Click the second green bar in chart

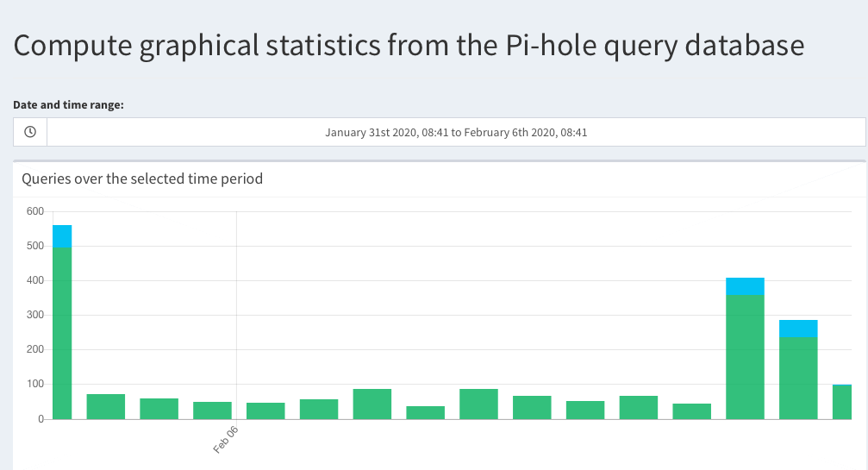pos(106,406)
